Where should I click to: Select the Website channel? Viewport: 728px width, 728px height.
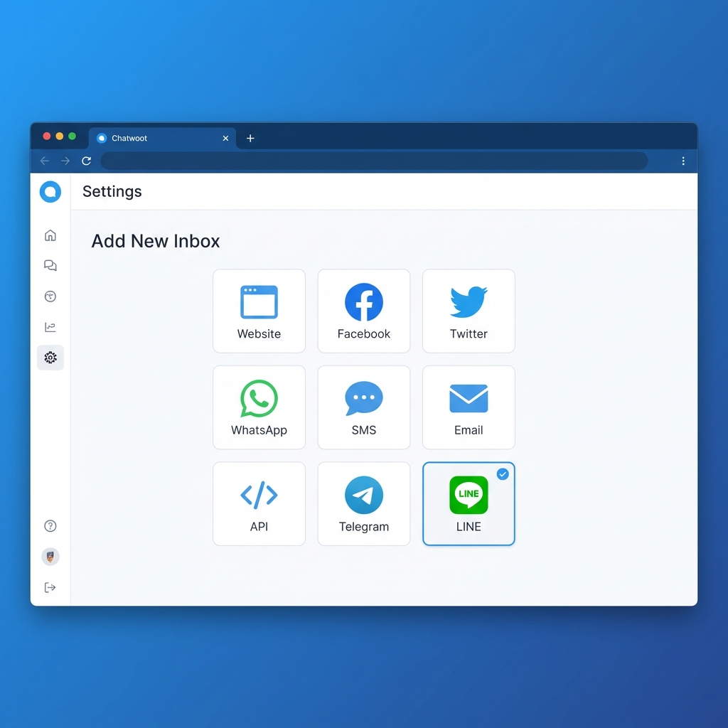click(x=259, y=311)
